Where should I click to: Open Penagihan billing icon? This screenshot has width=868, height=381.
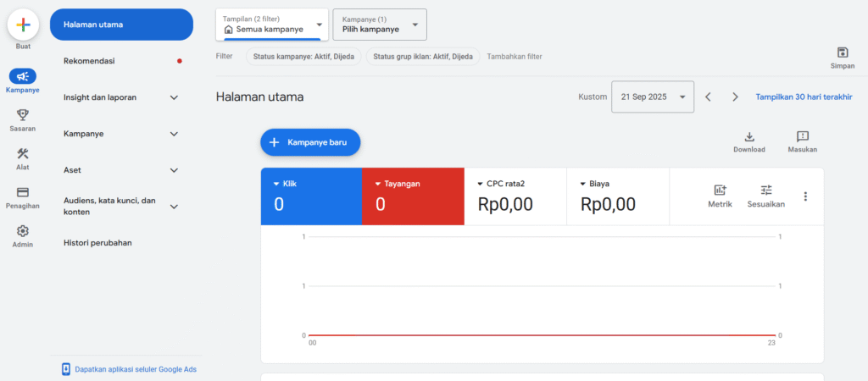click(23, 192)
